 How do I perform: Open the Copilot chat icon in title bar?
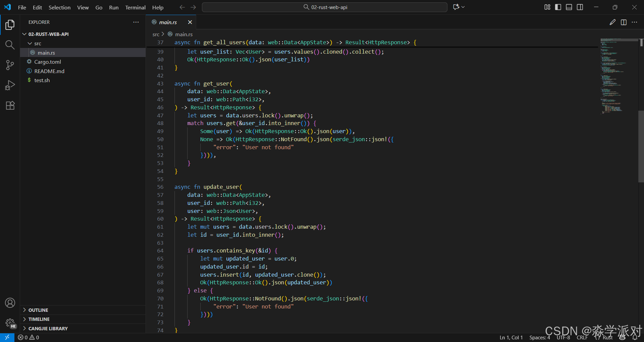[x=456, y=7]
